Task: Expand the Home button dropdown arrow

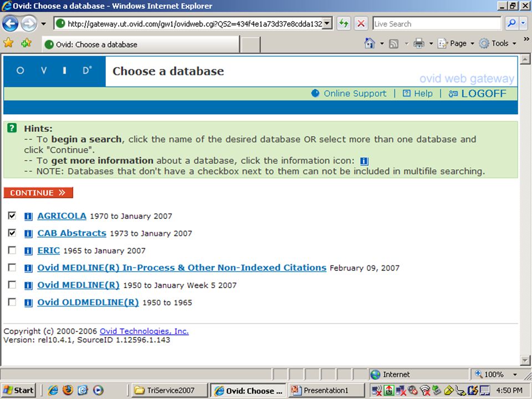Action: [382, 43]
